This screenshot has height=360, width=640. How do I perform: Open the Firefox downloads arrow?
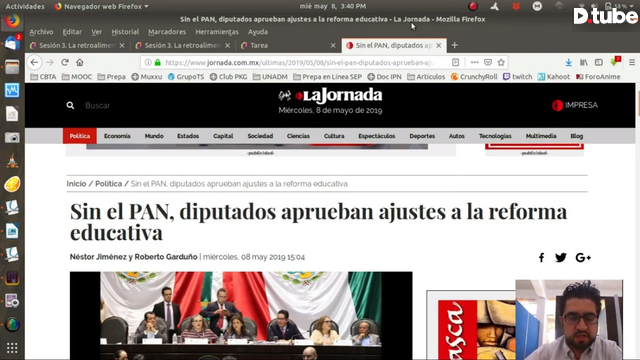(568, 62)
